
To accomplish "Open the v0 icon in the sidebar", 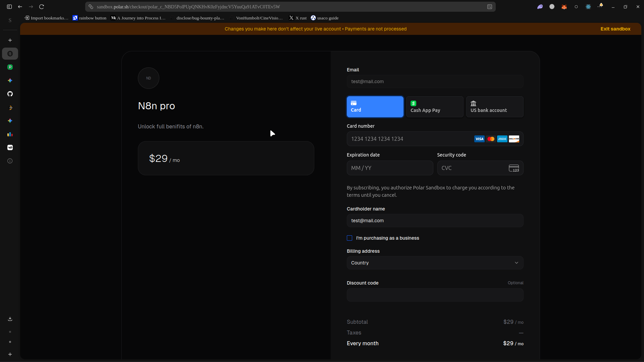I will point(10,147).
